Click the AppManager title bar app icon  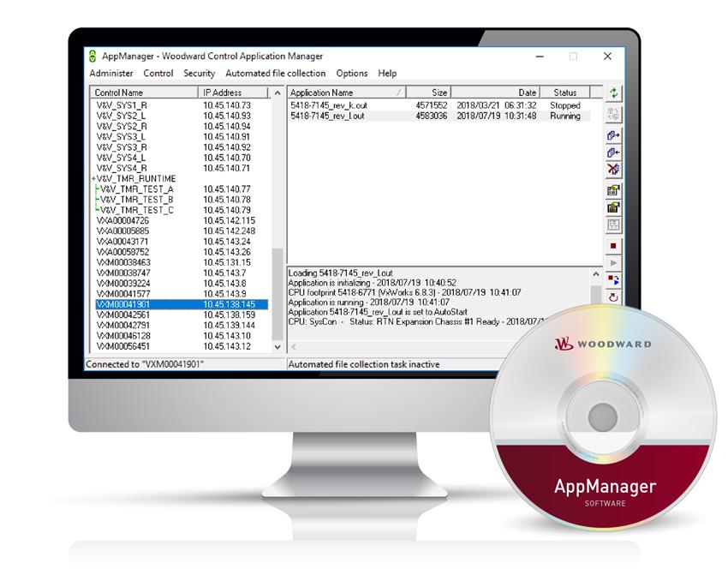[x=92, y=57]
